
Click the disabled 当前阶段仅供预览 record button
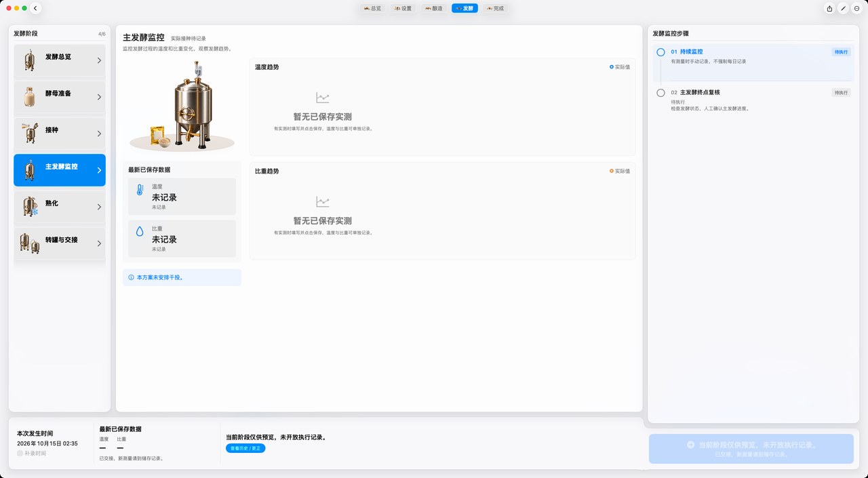pos(751,449)
